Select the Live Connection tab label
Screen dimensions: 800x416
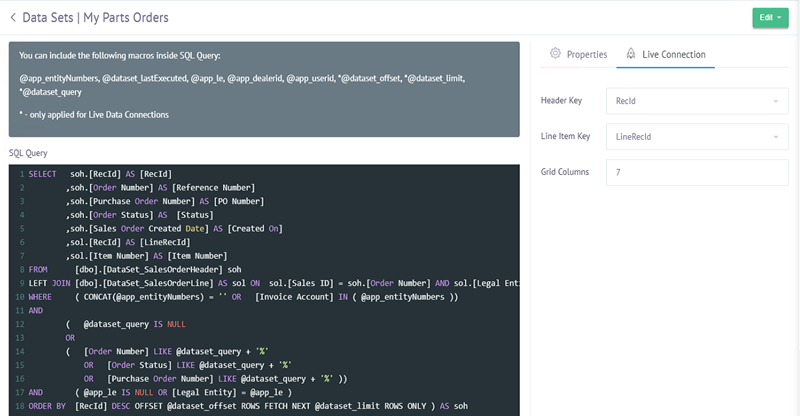676,54
